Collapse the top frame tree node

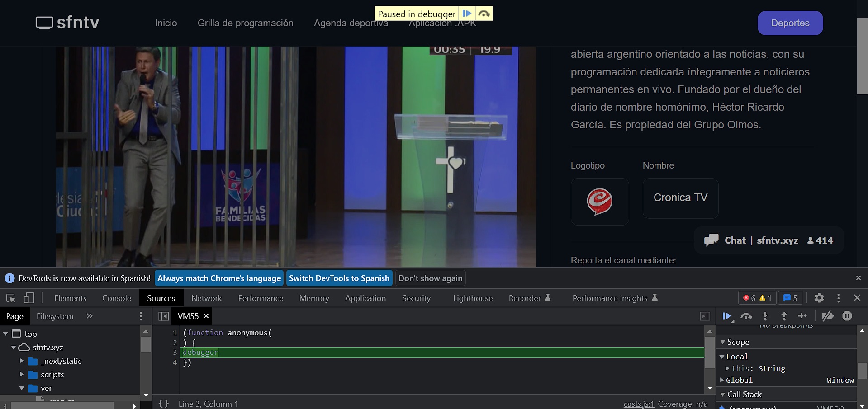[x=5, y=334]
